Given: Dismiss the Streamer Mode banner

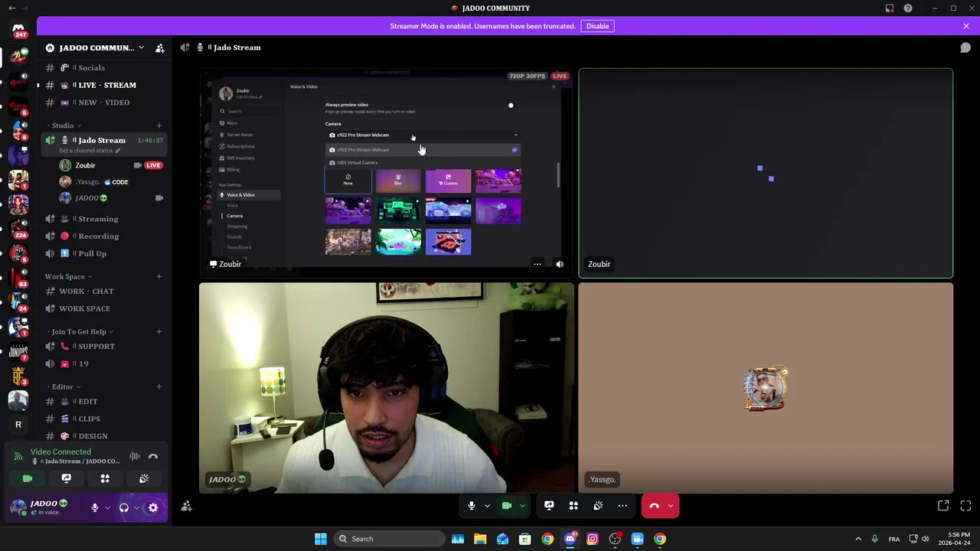Looking at the screenshot, I should click(966, 26).
